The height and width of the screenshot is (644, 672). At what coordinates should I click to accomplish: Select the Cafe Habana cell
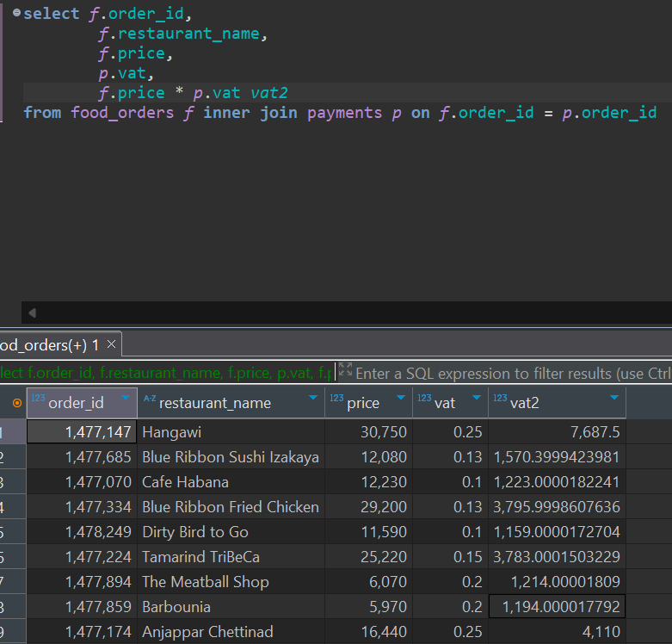tap(231, 481)
